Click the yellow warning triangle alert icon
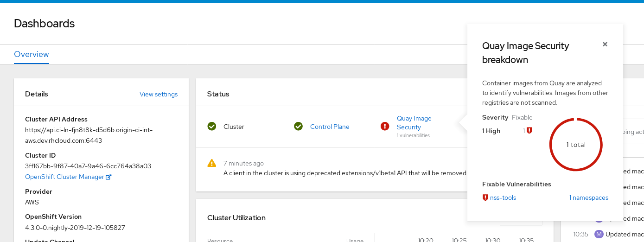 point(212,163)
